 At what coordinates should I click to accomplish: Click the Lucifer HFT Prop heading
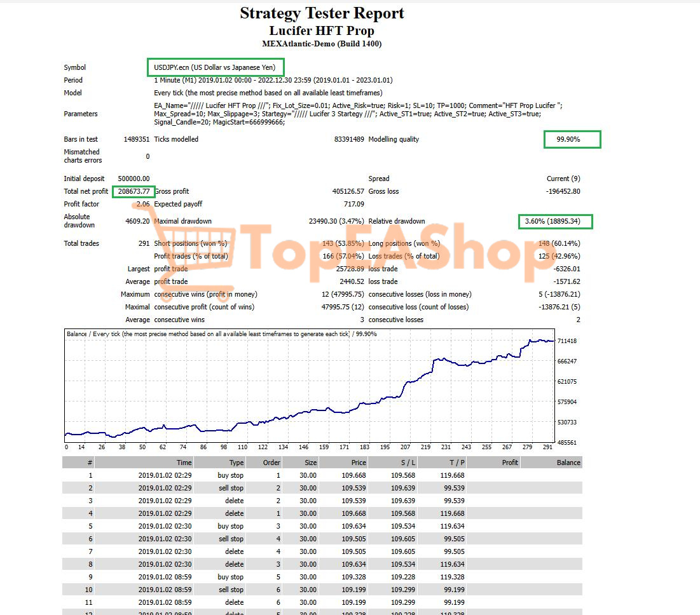(x=322, y=30)
